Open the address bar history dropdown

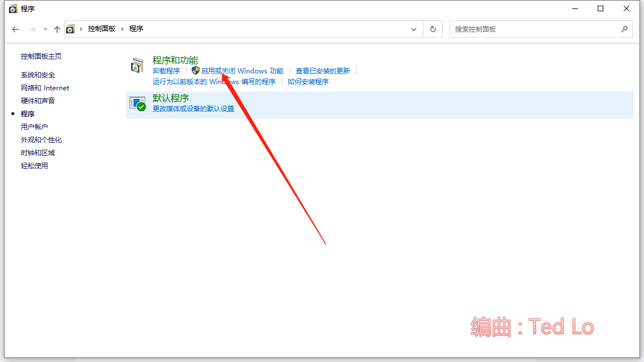tap(413, 29)
